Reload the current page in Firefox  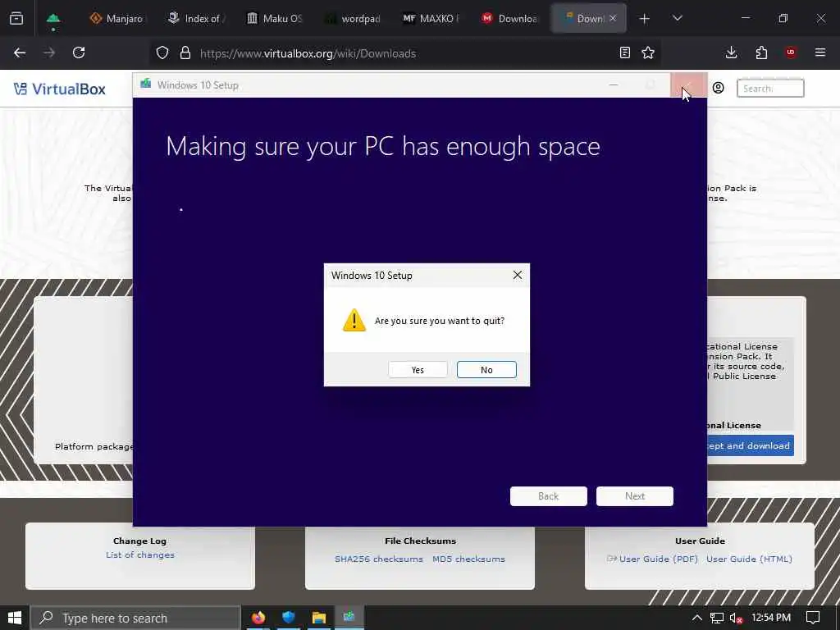coord(79,52)
